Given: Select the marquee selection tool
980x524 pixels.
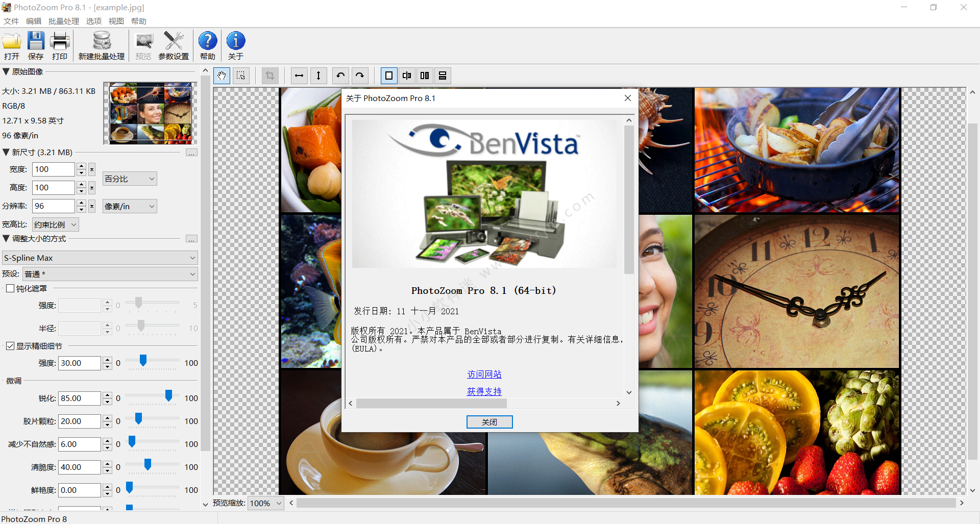Looking at the screenshot, I should click(241, 76).
